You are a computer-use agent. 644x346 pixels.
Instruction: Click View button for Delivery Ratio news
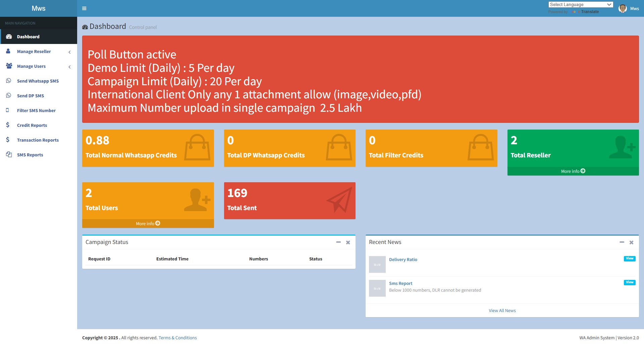coord(629,258)
